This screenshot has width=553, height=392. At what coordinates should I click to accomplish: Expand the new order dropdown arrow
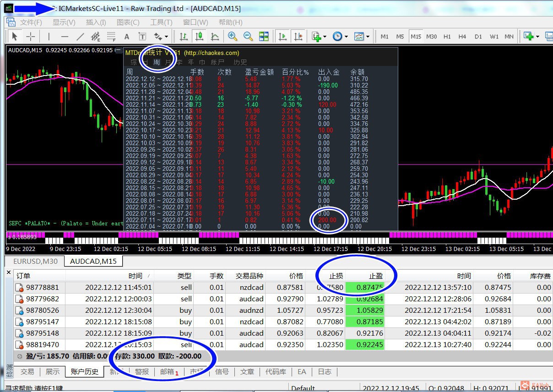(x=537, y=37)
